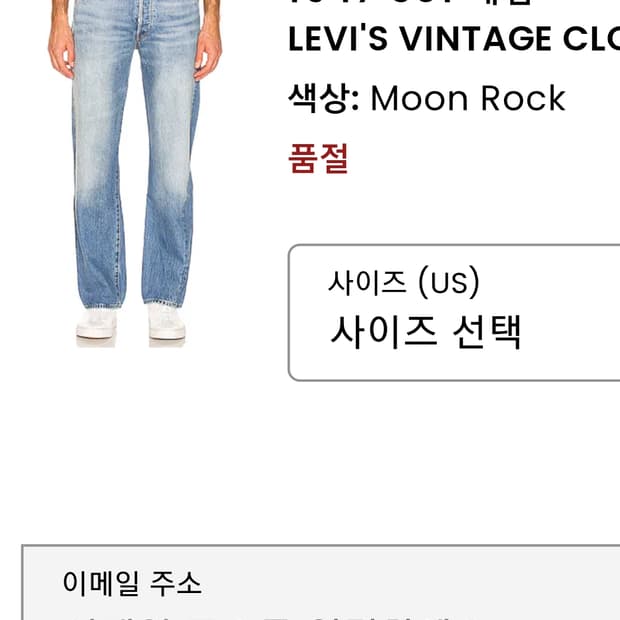Click the 색상 color label
This screenshot has width=620, height=620.
pos(323,98)
